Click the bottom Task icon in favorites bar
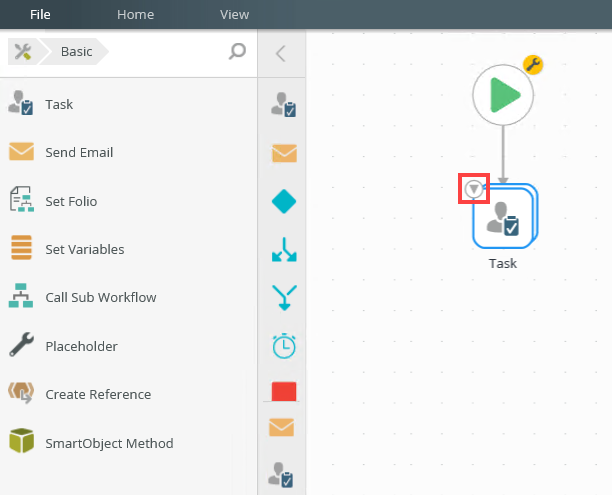 (x=281, y=475)
